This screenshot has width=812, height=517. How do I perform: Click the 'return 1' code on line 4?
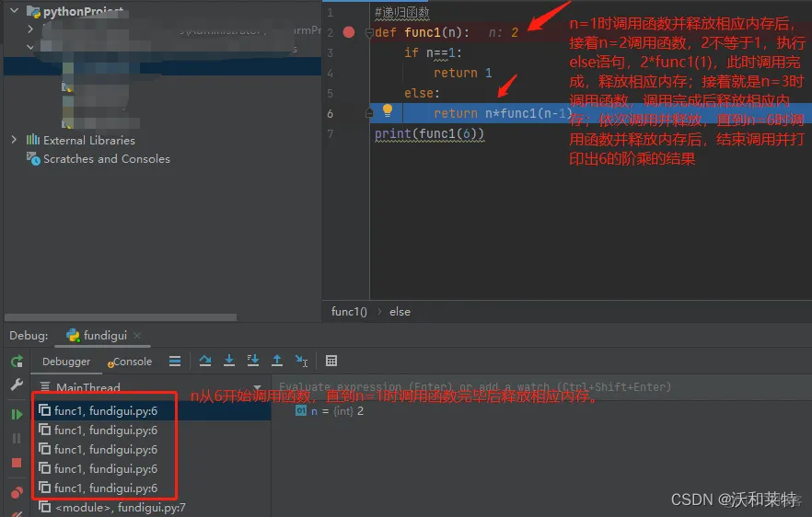(462, 73)
